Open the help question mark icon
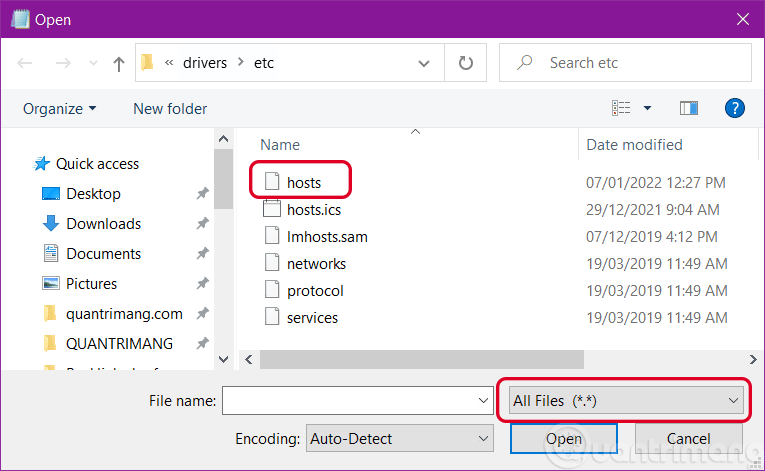 [735, 108]
